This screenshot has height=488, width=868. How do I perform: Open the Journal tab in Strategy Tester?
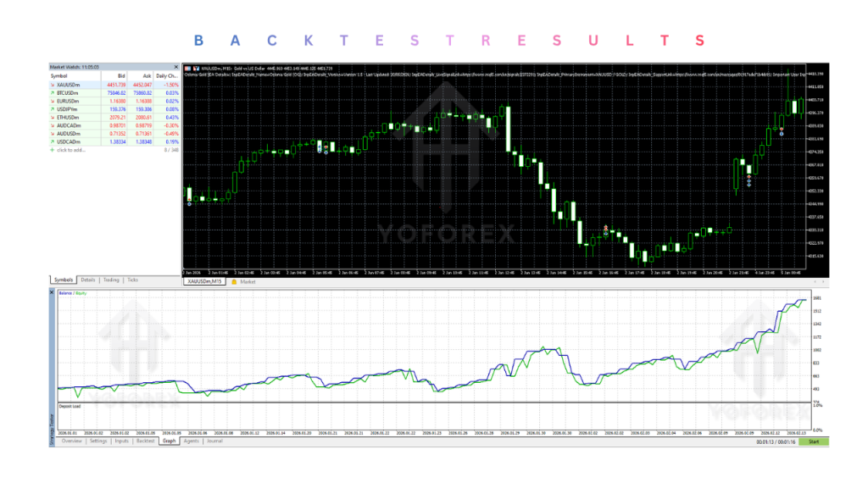(x=214, y=441)
